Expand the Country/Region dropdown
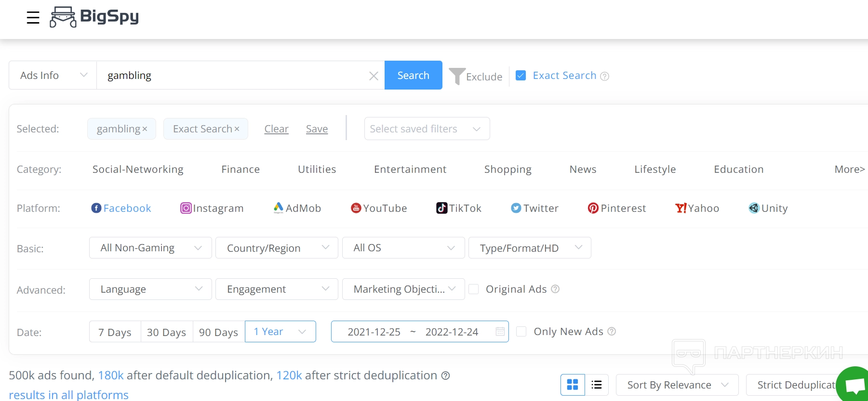The image size is (868, 401). coord(277,248)
